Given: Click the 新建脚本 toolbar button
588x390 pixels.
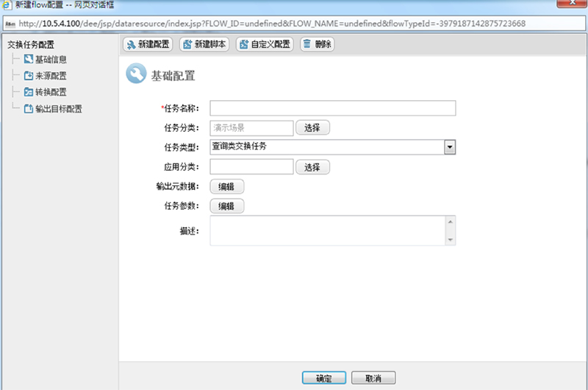Looking at the screenshot, I should pyautogui.click(x=204, y=44).
